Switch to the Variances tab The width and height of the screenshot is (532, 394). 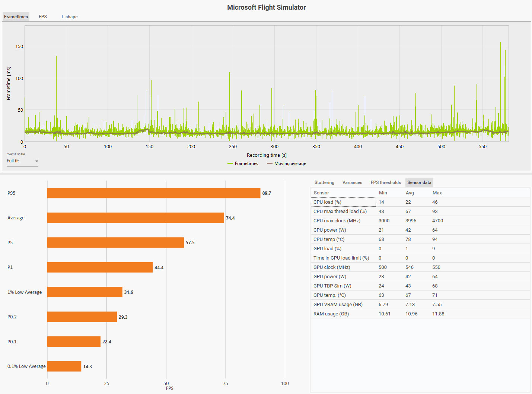click(352, 182)
